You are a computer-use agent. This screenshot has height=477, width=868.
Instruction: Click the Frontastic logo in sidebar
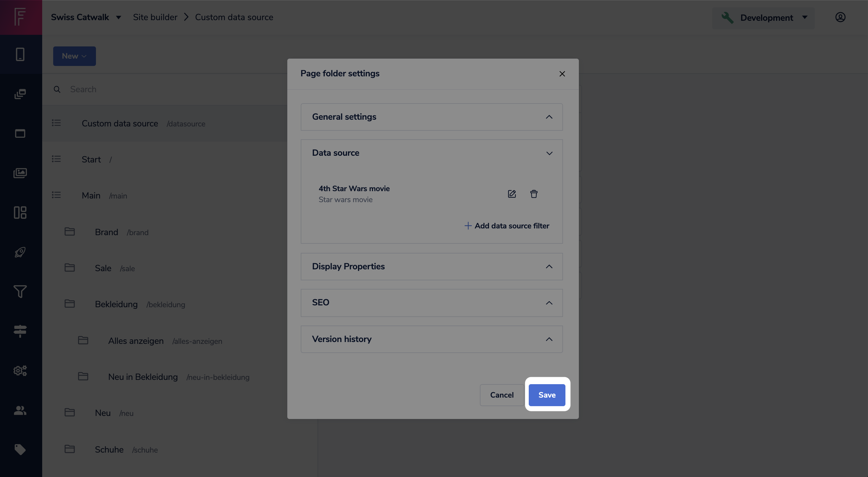[x=20, y=17]
